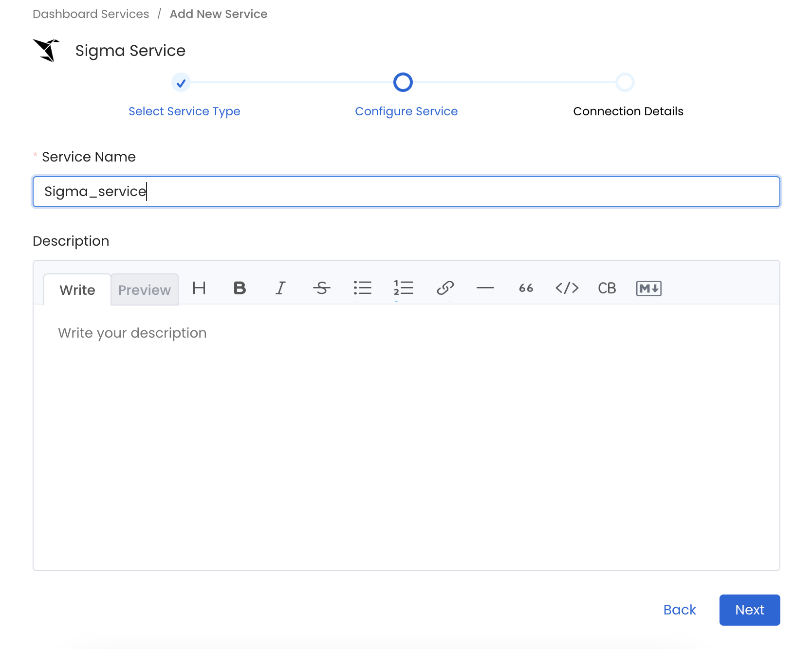
Task: Toggle bold formatting
Action: coord(239,288)
